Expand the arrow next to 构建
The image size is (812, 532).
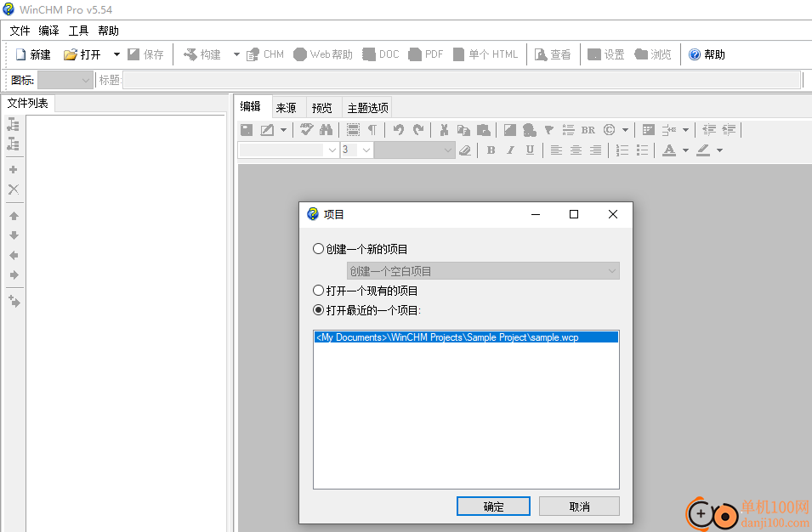coord(236,54)
